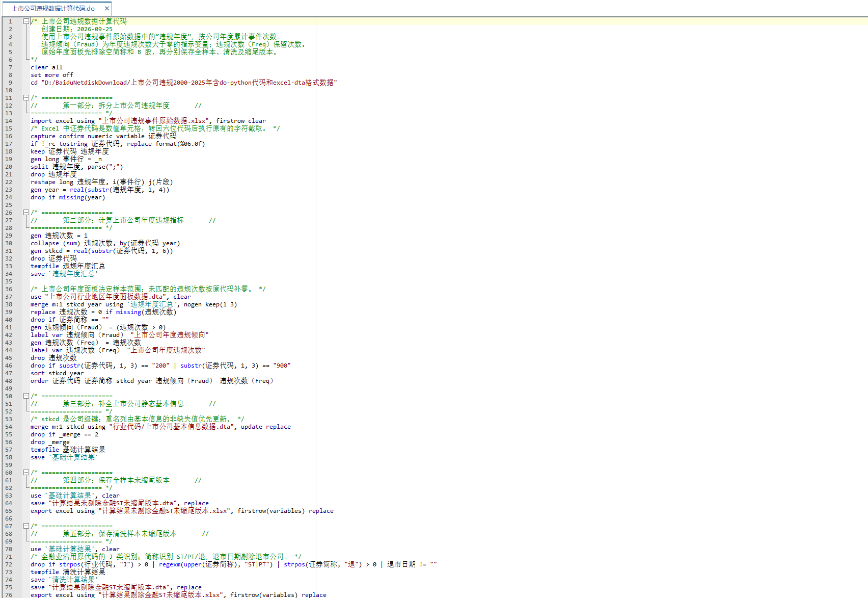Viewport: 868px width, 598px height.
Task: Collapse the 第二部分 comment fold at line 26
Action: [x=25, y=212]
